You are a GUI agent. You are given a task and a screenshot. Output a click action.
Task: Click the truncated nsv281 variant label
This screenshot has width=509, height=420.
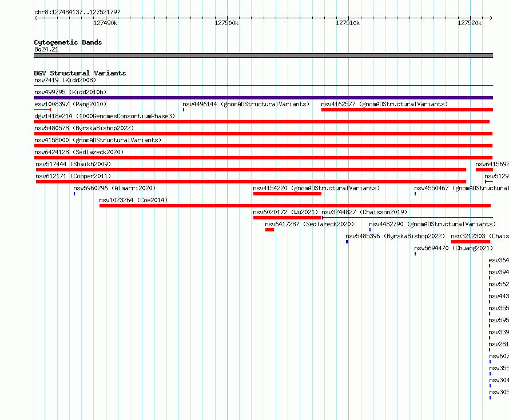click(499, 344)
